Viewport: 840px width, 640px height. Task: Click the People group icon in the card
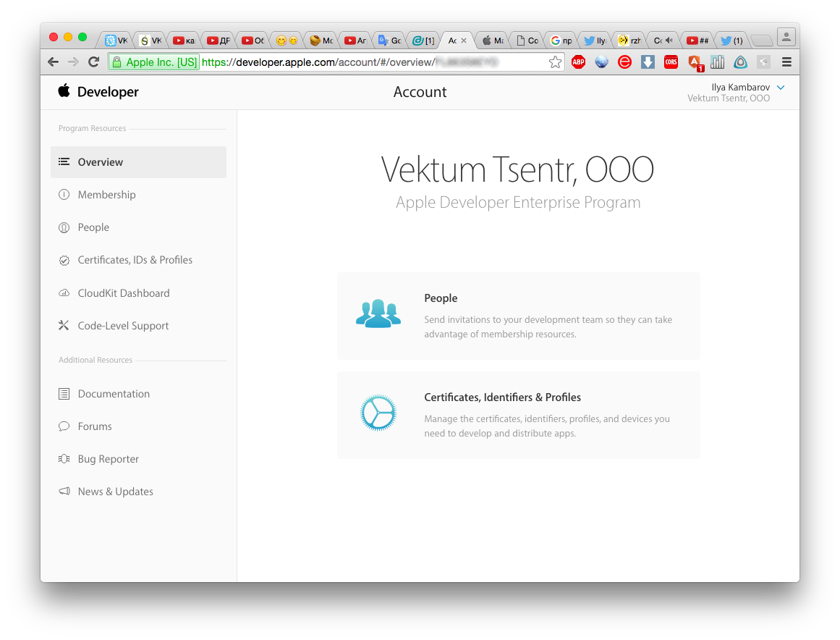tap(378, 313)
